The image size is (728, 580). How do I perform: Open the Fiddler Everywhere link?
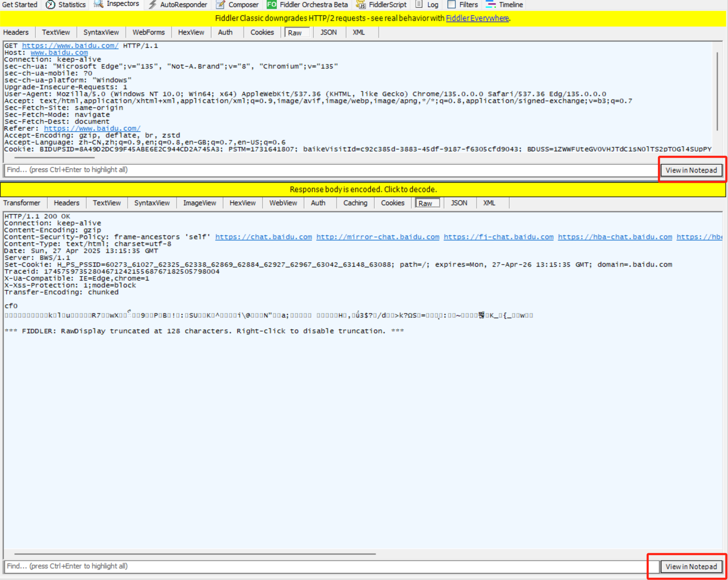pos(477,18)
